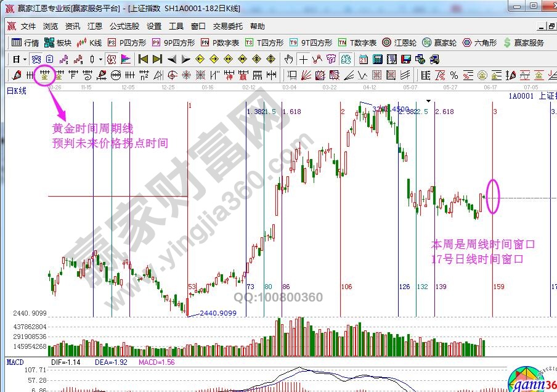Click the 板块 sector icon
This screenshot has width=557, height=392.
pos(58,43)
